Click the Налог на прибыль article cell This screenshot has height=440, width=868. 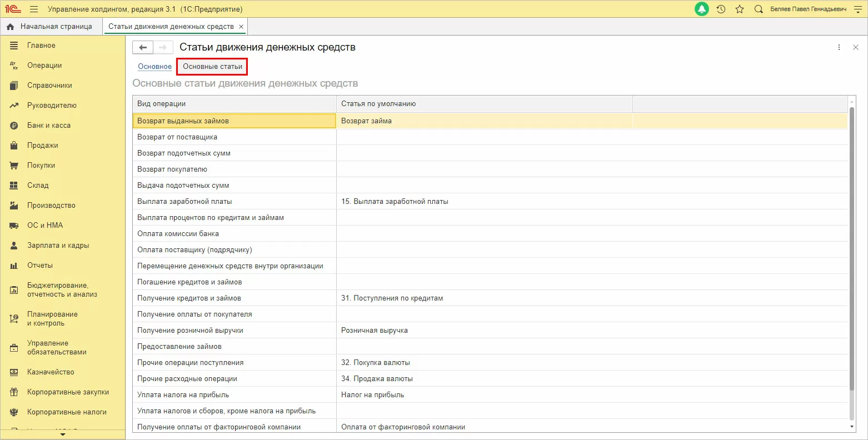(x=485, y=395)
